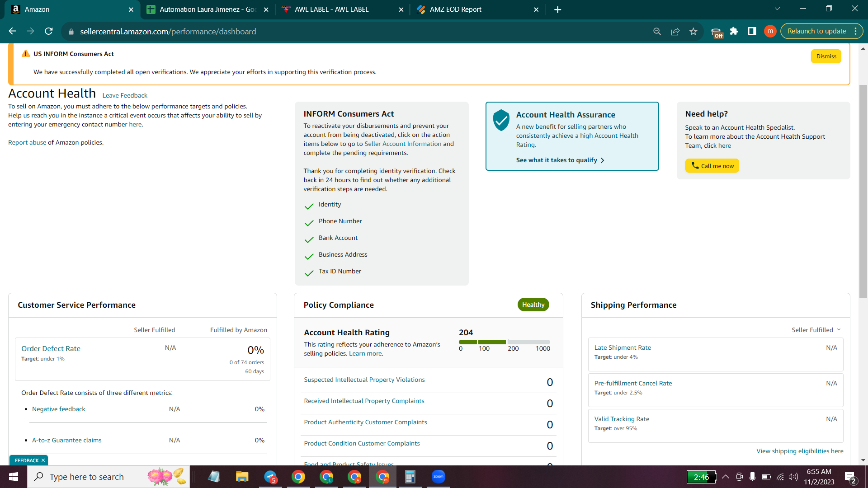The height and width of the screenshot is (488, 868).
Task: Open the notification center icon
Action: coord(850,477)
